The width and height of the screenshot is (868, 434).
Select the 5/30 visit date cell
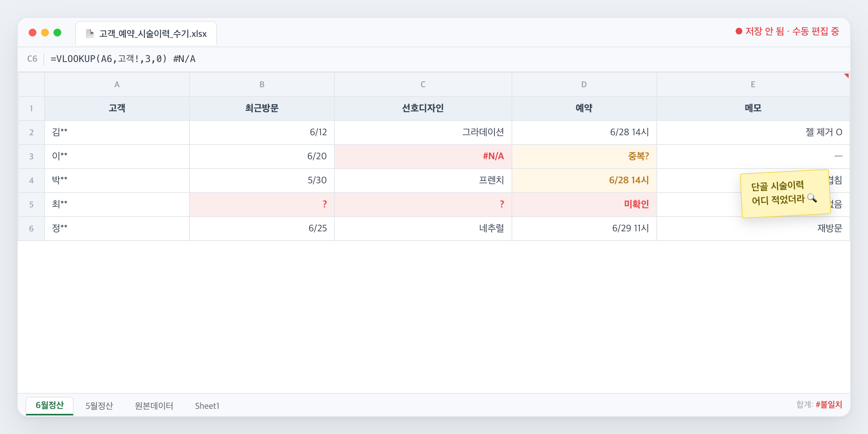(x=262, y=181)
